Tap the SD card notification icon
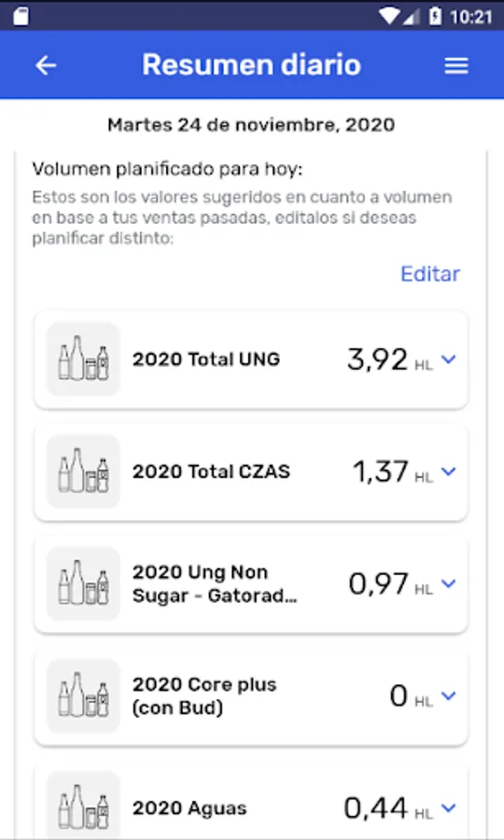Viewport: 504px width, 840px height. coord(21,16)
